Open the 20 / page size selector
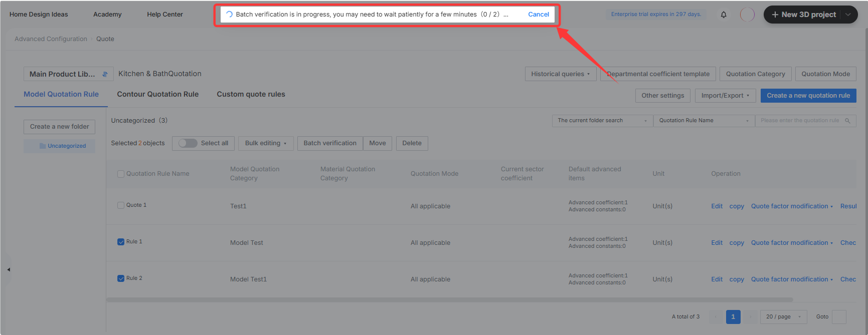The width and height of the screenshot is (868, 335). (784, 317)
